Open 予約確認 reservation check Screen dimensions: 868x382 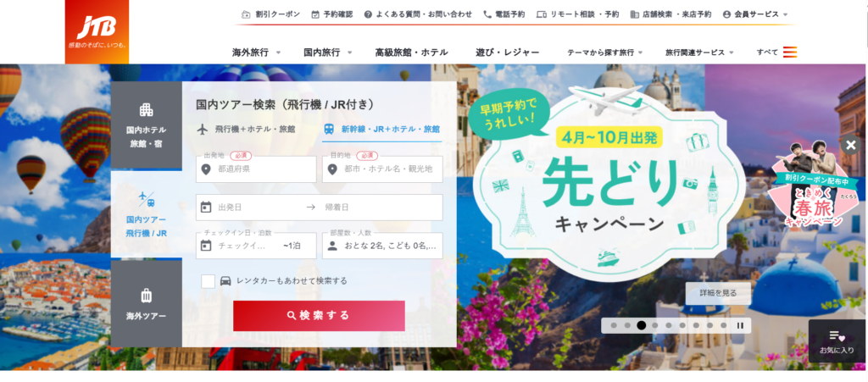[331, 14]
